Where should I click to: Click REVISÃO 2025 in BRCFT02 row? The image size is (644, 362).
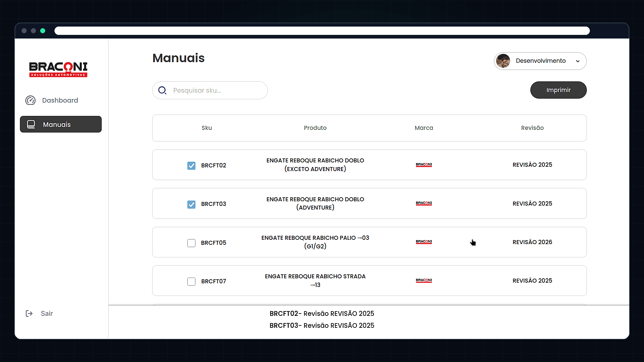click(x=532, y=165)
